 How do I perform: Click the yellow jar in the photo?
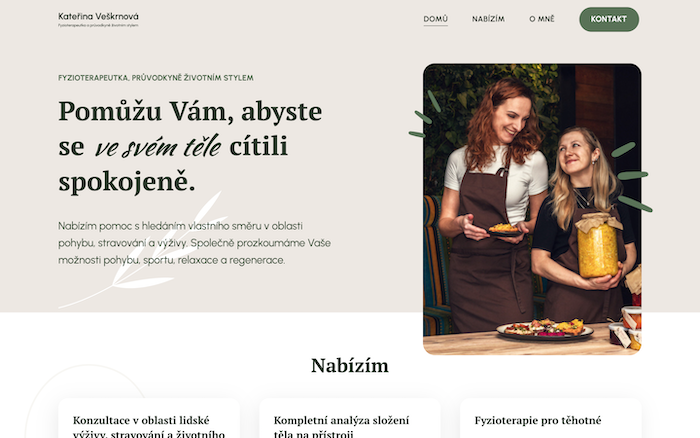(598, 246)
